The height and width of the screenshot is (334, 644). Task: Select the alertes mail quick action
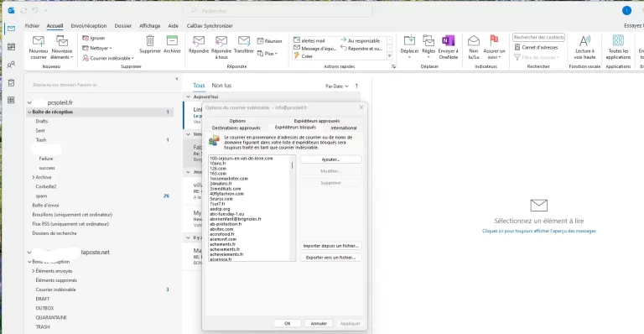(x=309, y=40)
